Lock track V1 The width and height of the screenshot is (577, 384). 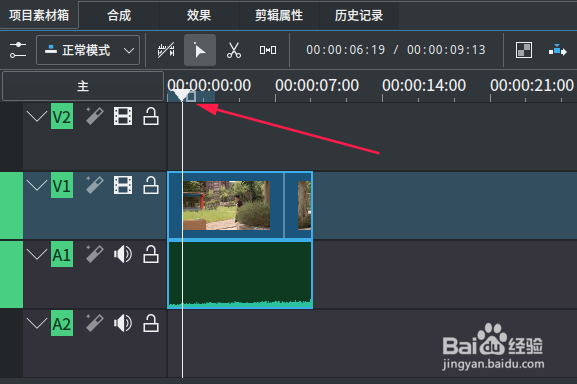[151, 185]
